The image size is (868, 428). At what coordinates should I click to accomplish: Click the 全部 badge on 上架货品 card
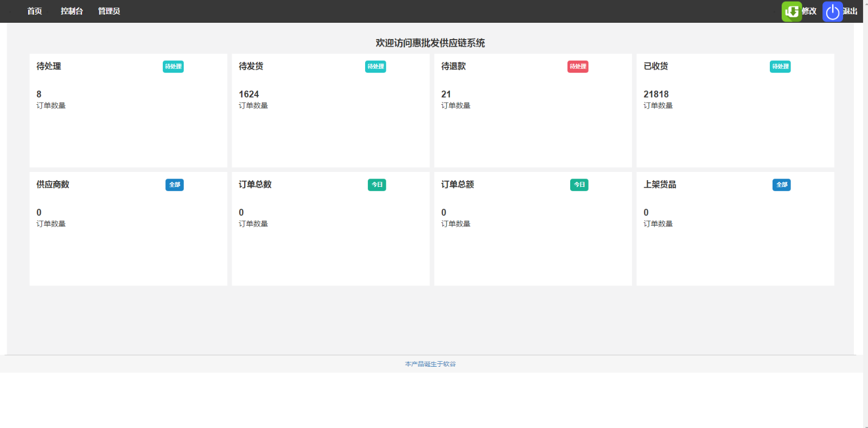pos(782,185)
